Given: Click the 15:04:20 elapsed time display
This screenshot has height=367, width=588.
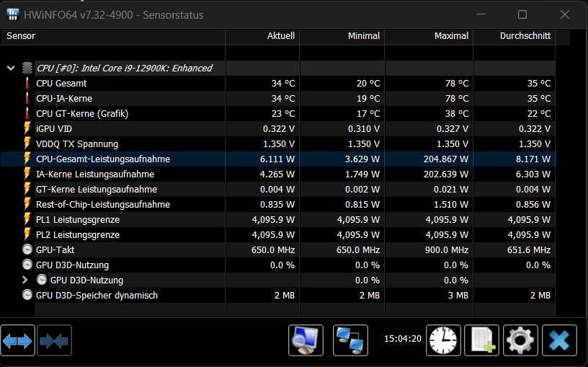Looking at the screenshot, I should pos(403,338).
